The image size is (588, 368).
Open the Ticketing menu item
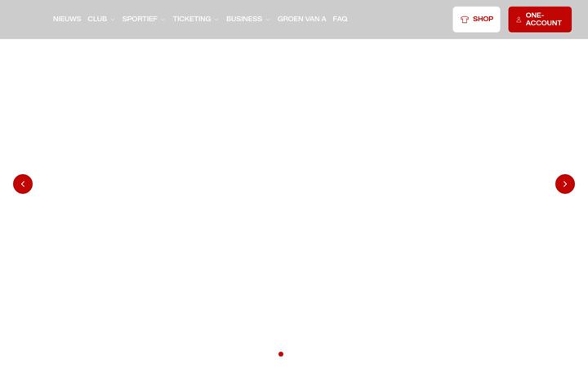click(192, 19)
